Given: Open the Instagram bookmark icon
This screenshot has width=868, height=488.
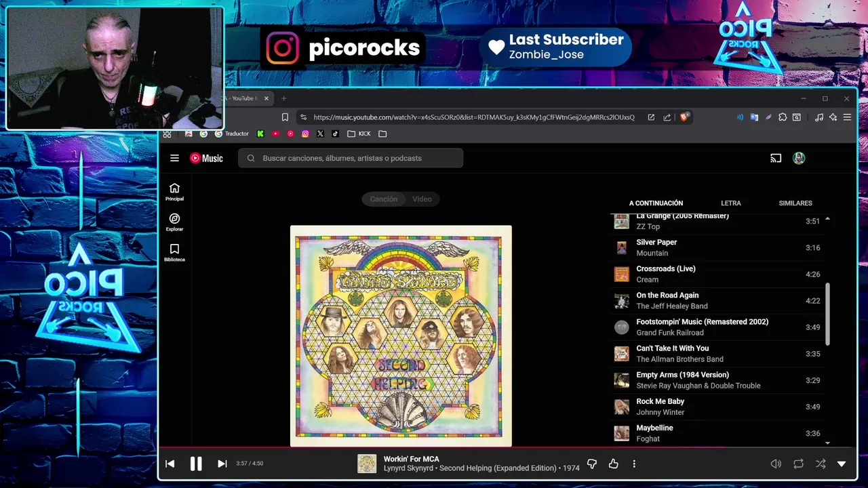Looking at the screenshot, I should click(x=305, y=134).
